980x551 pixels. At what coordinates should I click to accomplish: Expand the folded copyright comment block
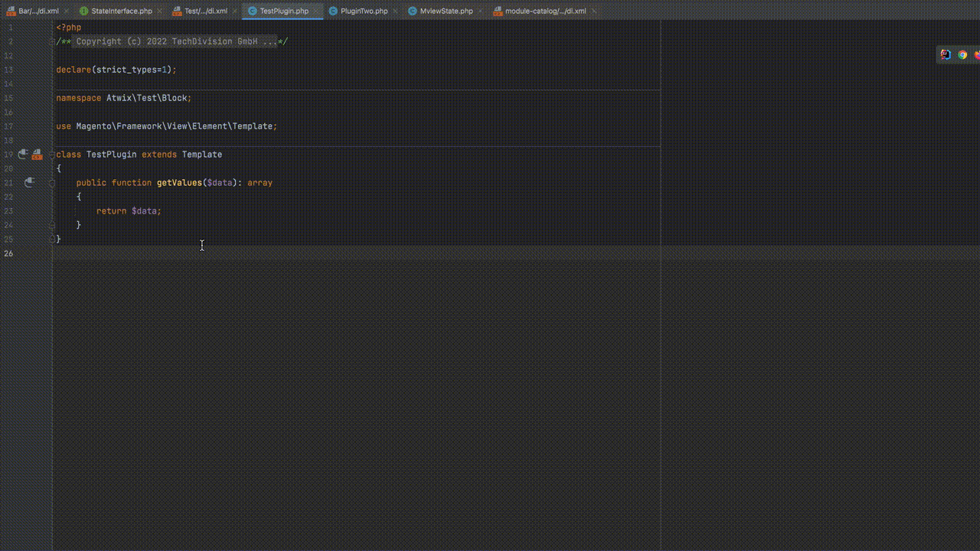pos(53,41)
